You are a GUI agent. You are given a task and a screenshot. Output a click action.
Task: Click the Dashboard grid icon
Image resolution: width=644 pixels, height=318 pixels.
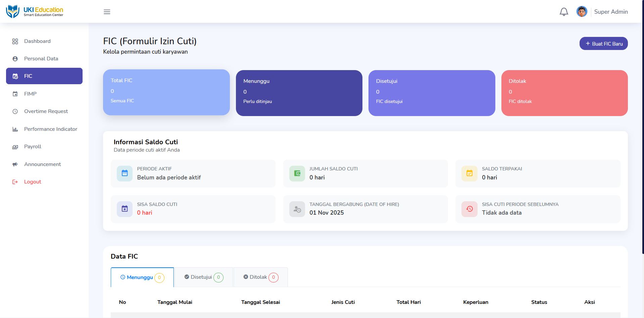click(x=15, y=41)
